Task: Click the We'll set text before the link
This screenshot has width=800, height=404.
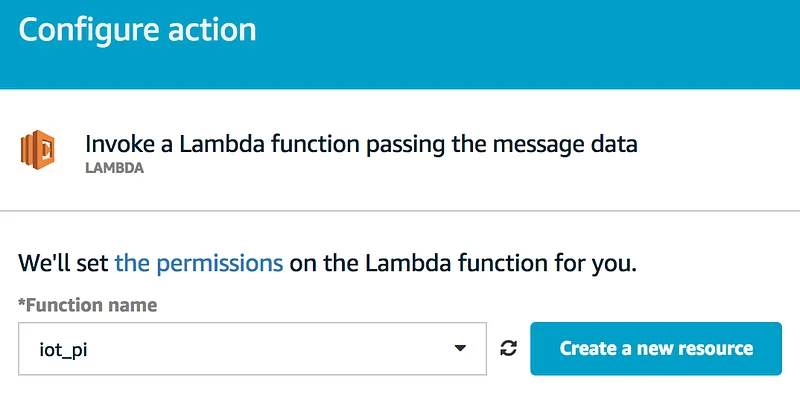Action: (x=63, y=263)
